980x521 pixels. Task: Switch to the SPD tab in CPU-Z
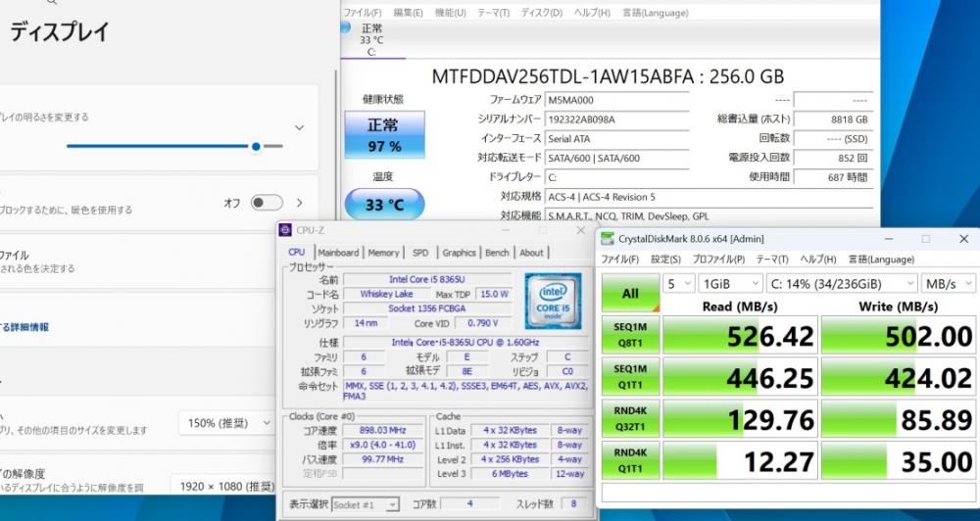[420, 253]
